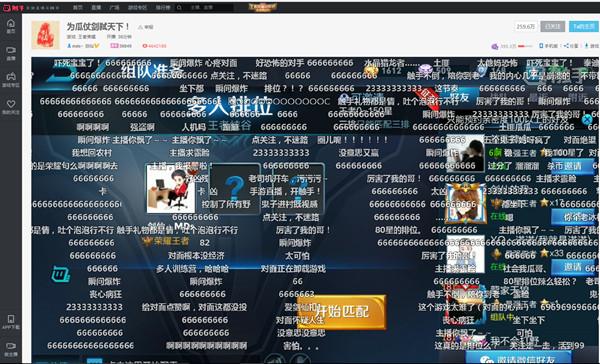The height and width of the screenshot is (364, 600).
Task: Click the report warning icon beside stream title
Action: 141,27
